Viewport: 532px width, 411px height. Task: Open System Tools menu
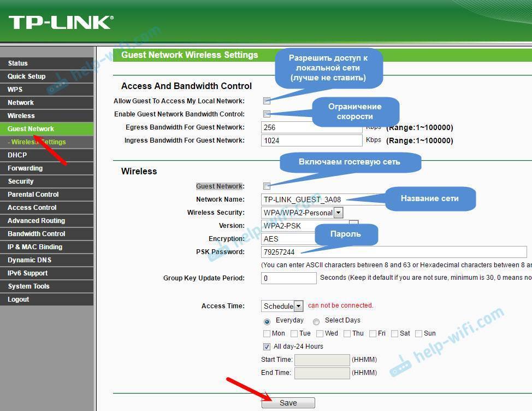click(x=46, y=286)
